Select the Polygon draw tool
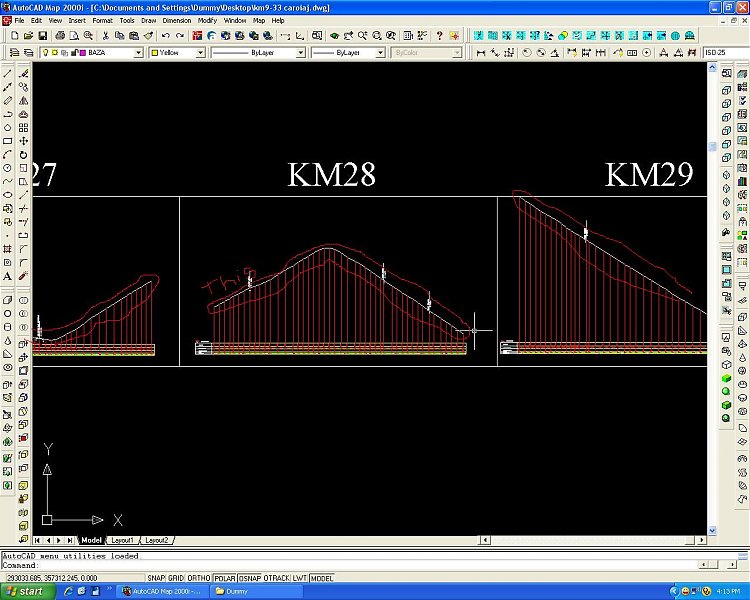This screenshot has height=600, width=750. tap(7, 128)
